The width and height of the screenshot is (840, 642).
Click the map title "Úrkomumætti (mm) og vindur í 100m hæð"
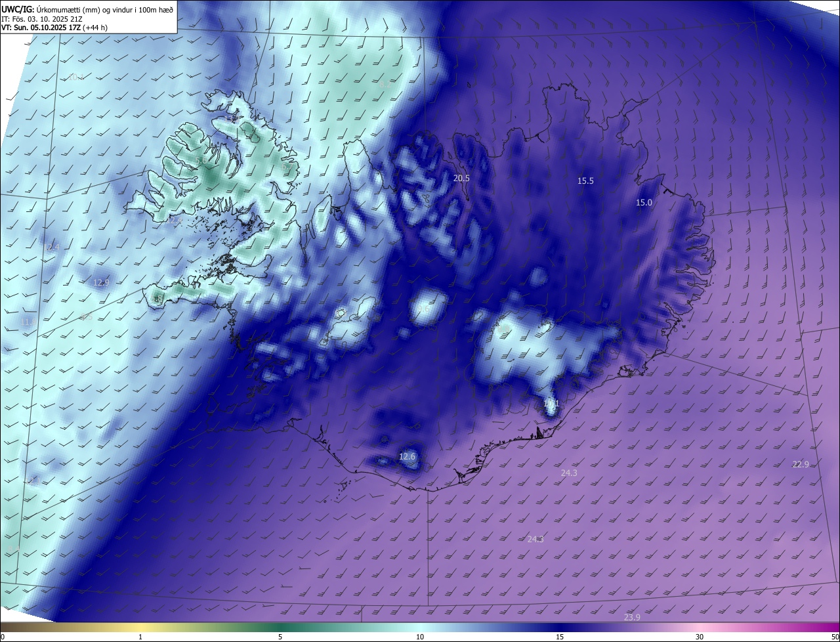tap(105, 9)
